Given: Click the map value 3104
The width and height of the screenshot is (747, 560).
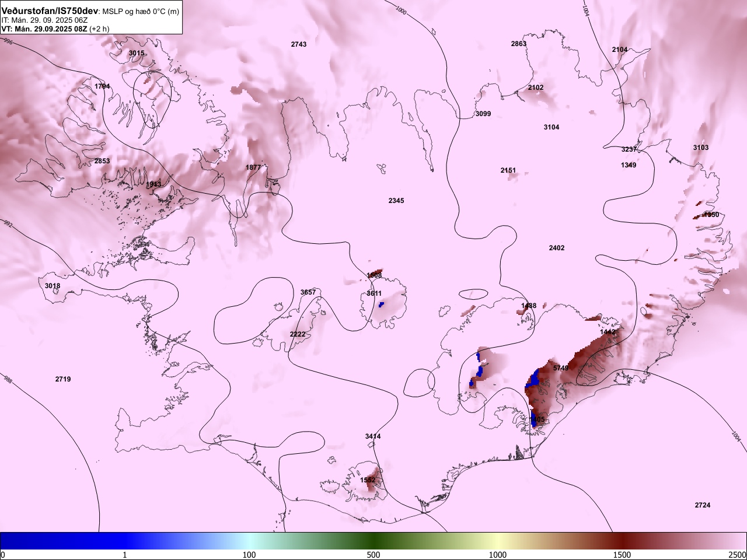Looking at the screenshot, I should coord(551,127).
